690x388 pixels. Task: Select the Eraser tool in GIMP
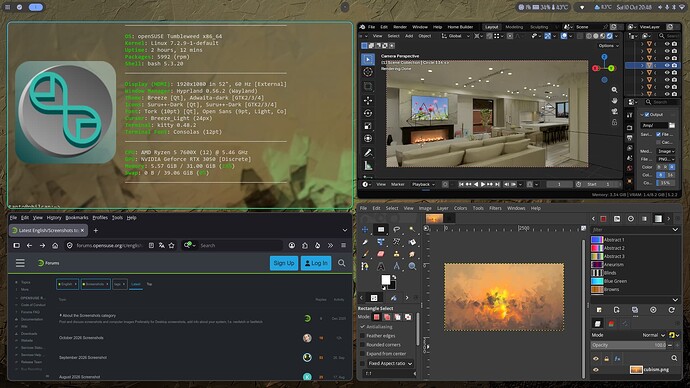381,254
